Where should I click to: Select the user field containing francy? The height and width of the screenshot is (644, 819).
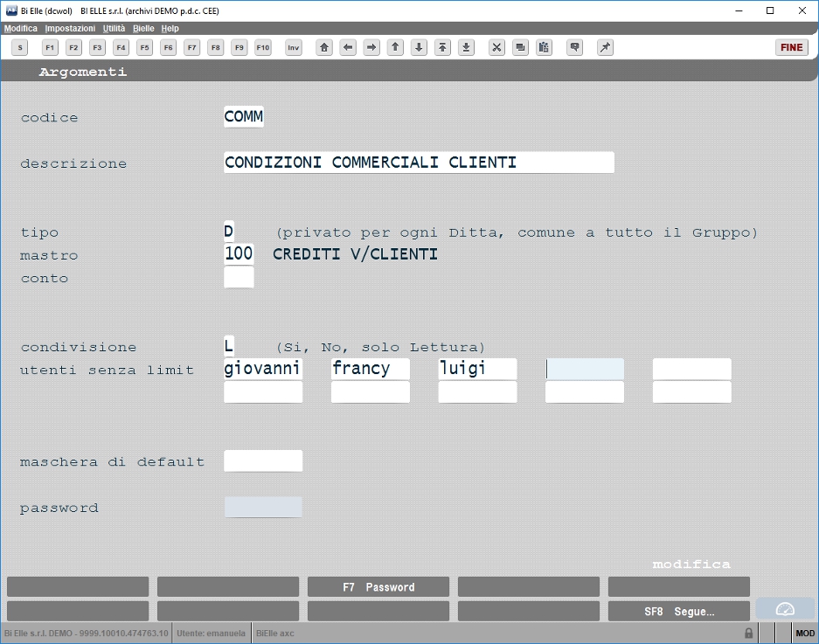(x=371, y=369)
